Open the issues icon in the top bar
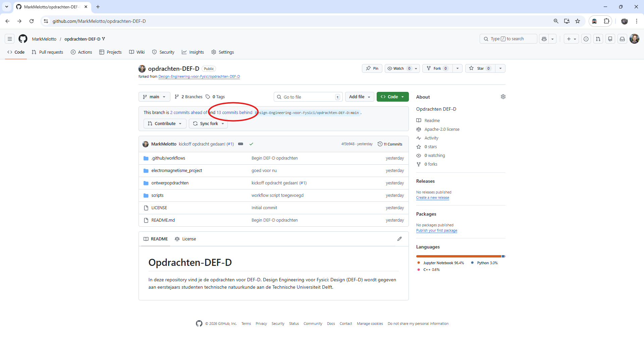 pos(586,39)
